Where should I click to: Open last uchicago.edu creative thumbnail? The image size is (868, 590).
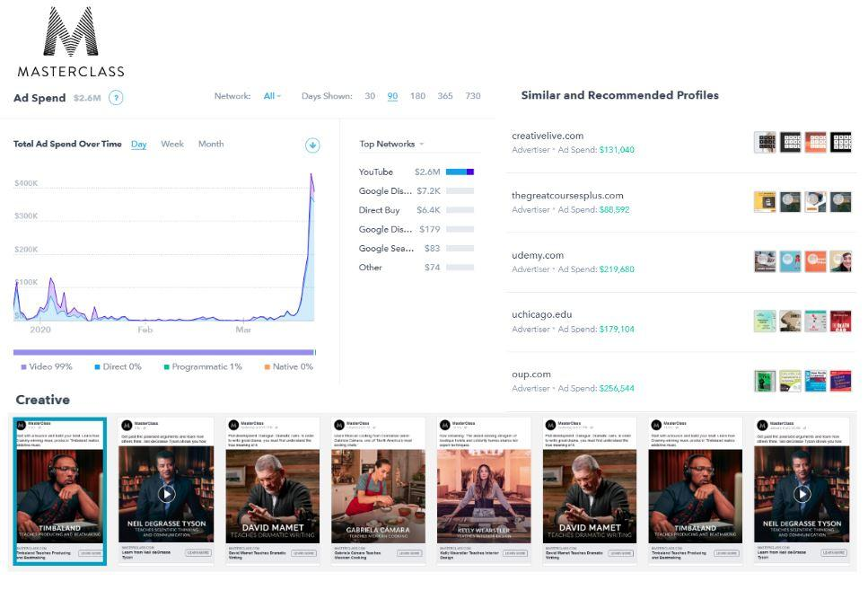coord(841,321)
